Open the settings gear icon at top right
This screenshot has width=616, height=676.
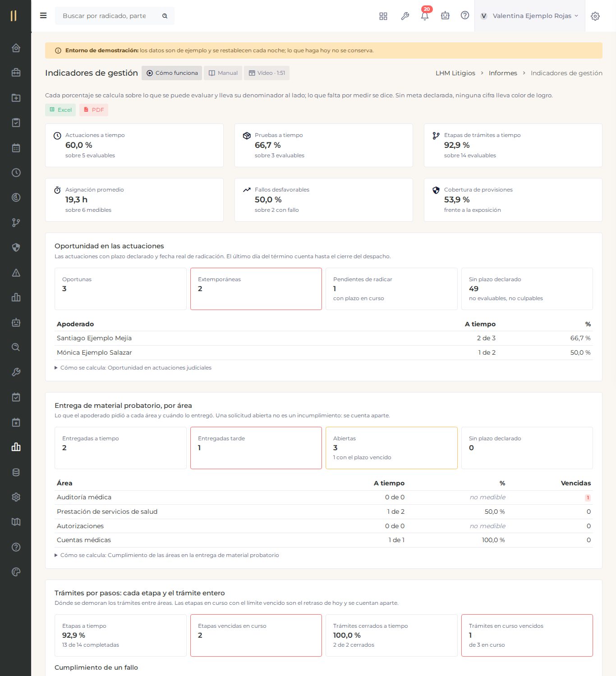click(595, 16)
